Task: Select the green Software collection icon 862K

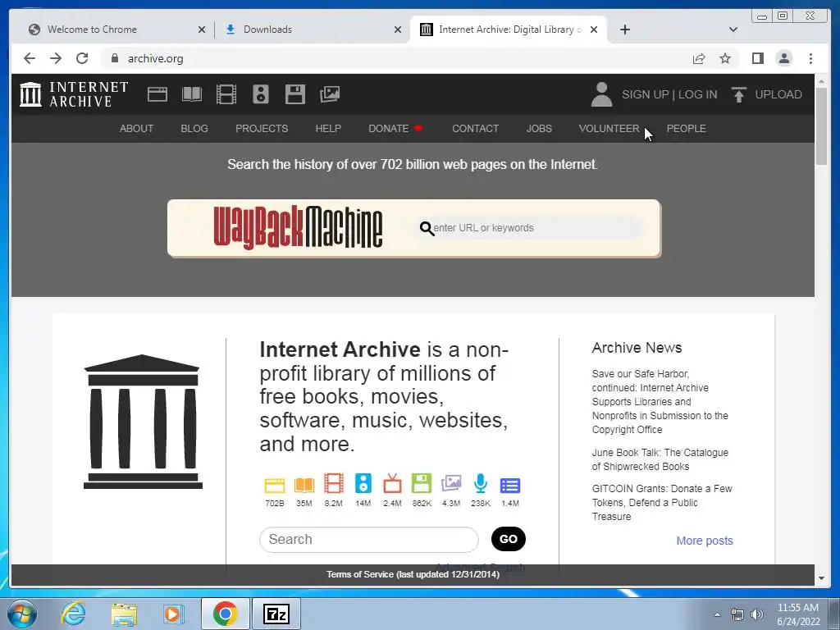Action: point(422,484)
